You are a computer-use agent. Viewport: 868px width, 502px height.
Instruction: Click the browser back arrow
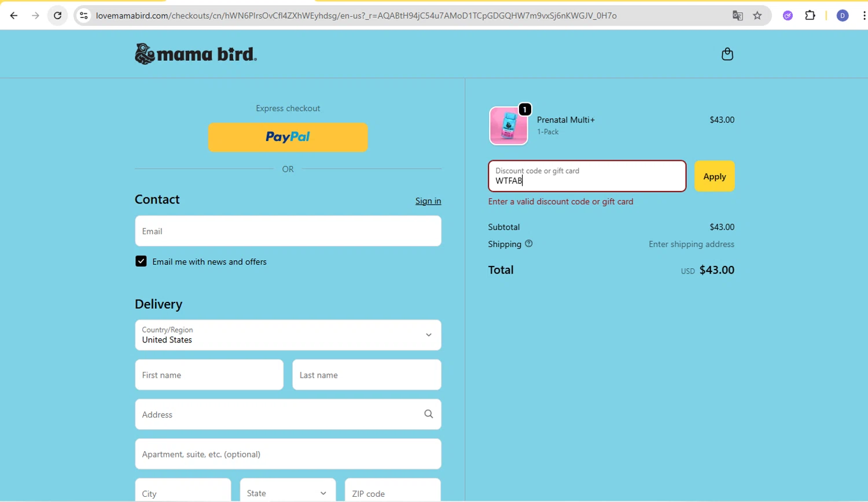point(14,16)
